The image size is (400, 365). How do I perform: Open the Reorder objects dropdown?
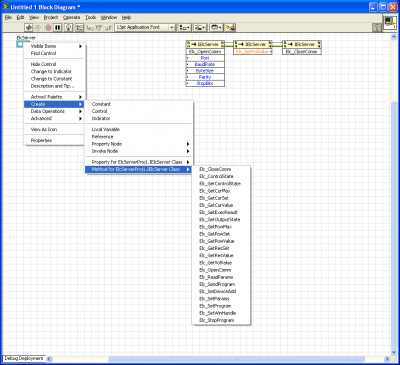tap(216, 27)
